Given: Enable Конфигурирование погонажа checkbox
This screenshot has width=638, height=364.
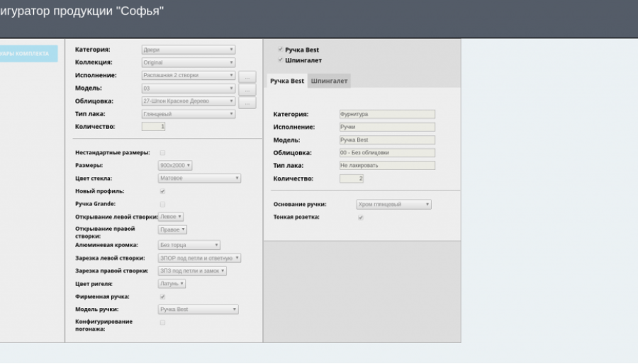Looking at the screenshot, I should [x=163, y=322].
